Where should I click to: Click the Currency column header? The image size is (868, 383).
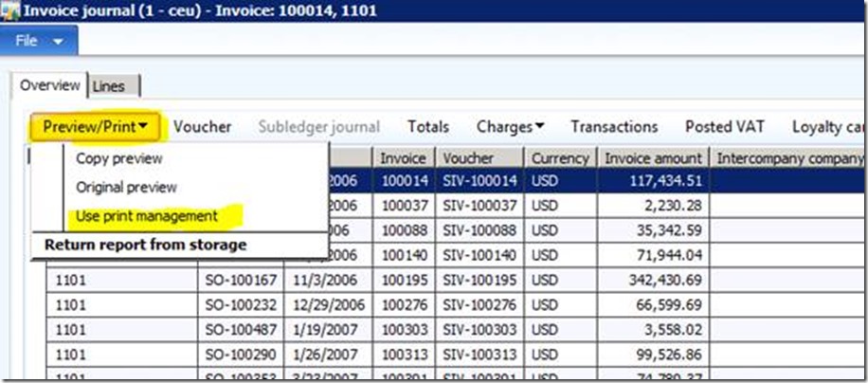[560, 158]
